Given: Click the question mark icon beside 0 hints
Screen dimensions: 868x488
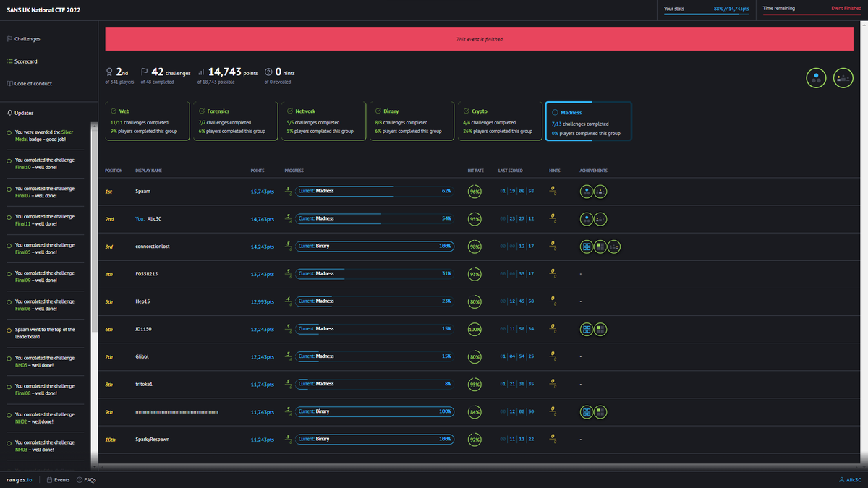Looking at the screenshot, I should point(268,72).
